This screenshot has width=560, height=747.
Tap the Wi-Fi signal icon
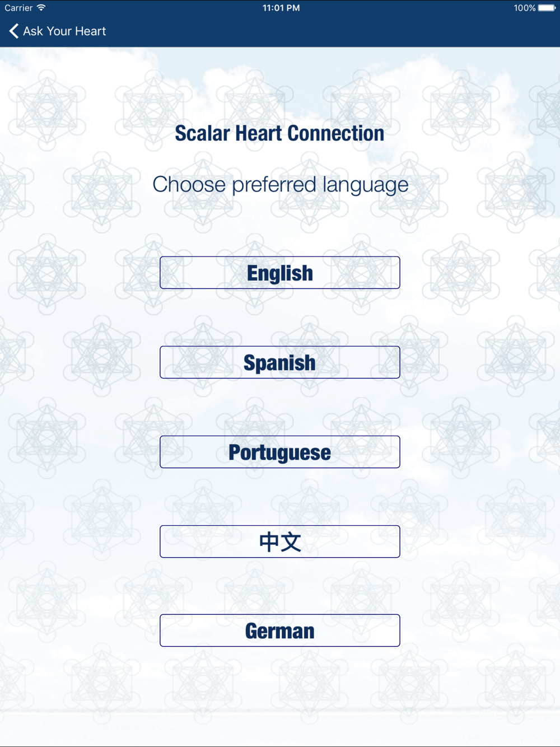41,8
